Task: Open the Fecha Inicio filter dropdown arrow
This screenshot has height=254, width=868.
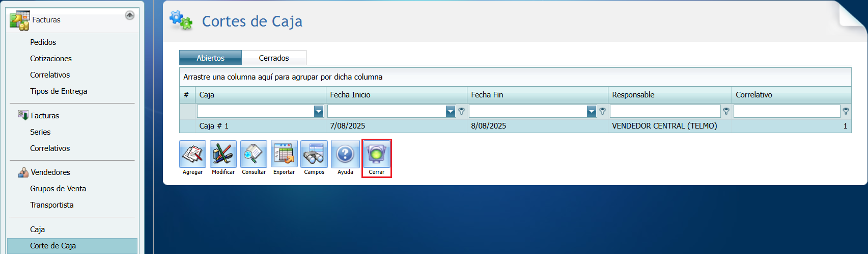Action: coord(451,111)
